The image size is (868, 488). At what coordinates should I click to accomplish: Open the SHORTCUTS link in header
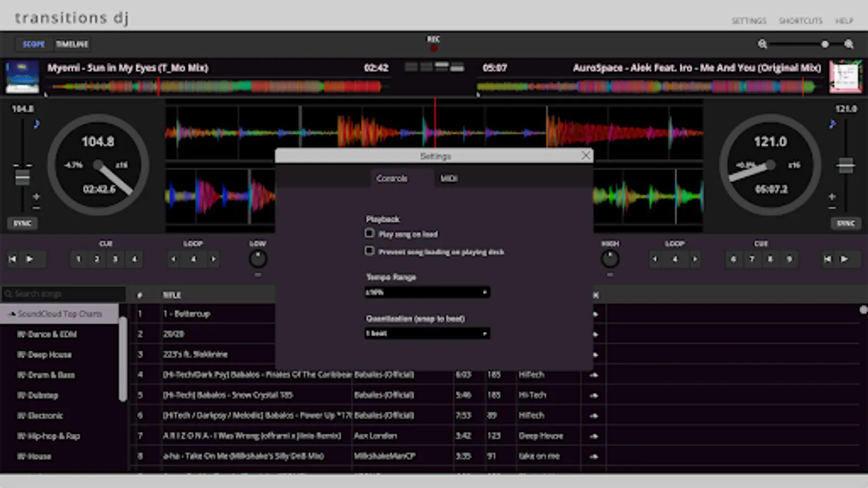800,21
